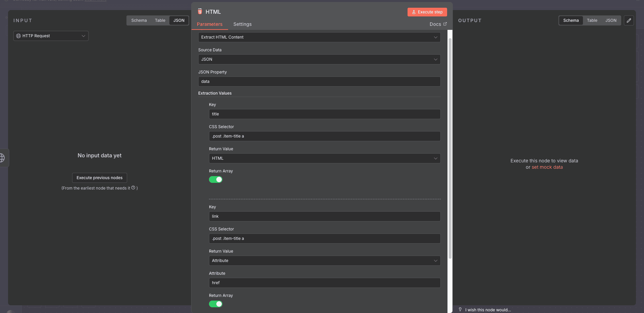Select JSON view in Input panel
The image size is (644, 313).
[179, 20]
